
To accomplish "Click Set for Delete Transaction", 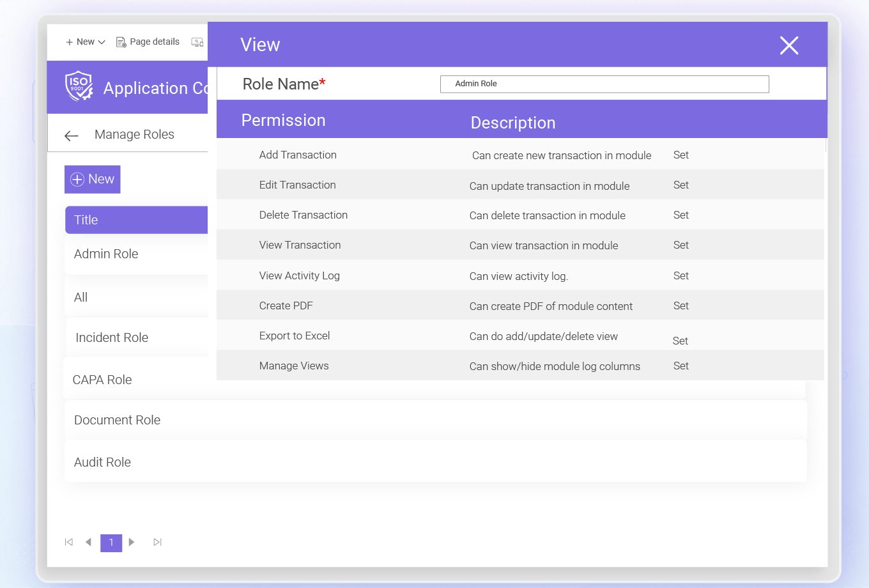I will (681, 215).
